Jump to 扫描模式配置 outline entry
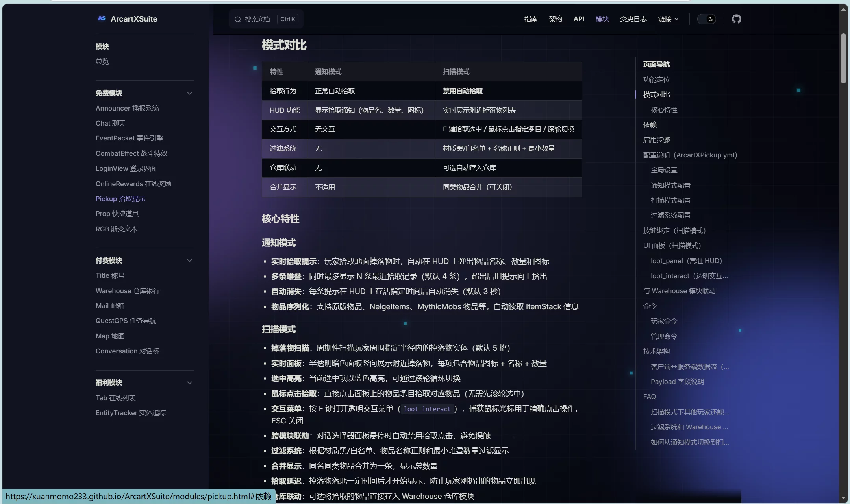850x504 pixels. 670,200
